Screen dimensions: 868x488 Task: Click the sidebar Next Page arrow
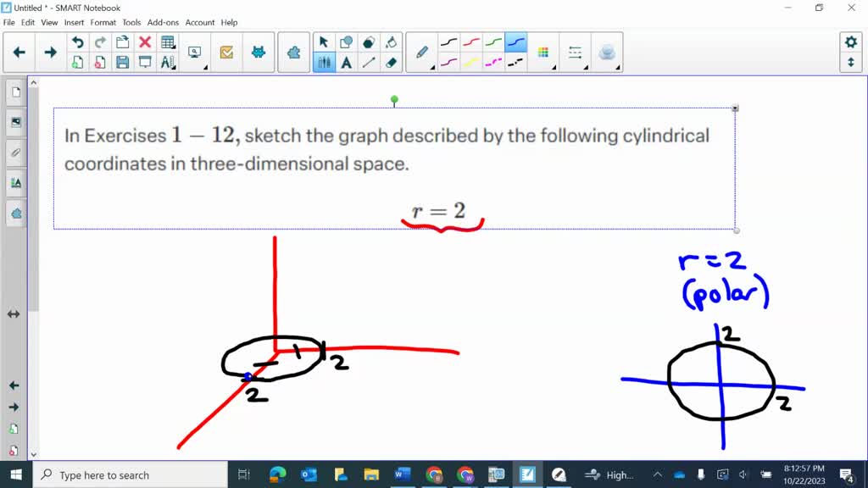point(14,408)
